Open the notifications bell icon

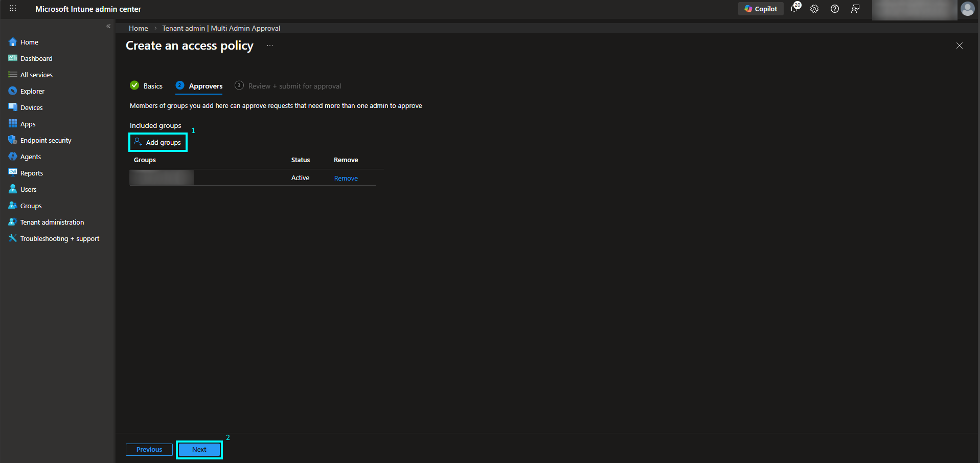click(794, 9)
